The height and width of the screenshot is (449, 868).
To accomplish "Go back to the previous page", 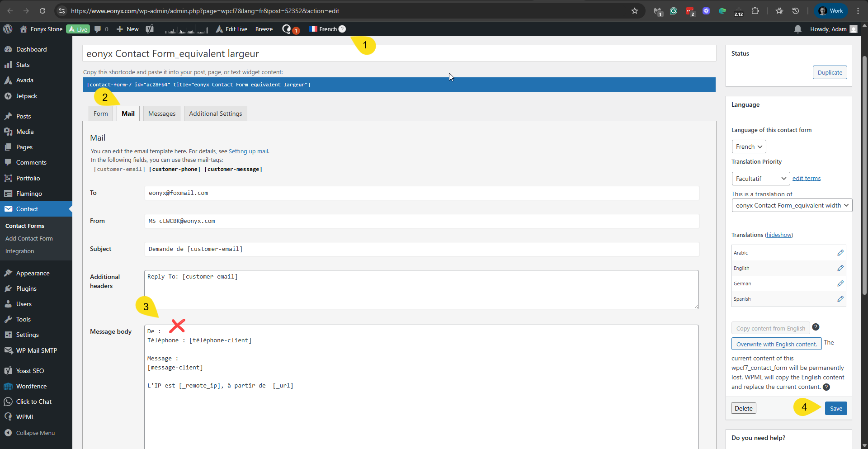I will [10, 11].
